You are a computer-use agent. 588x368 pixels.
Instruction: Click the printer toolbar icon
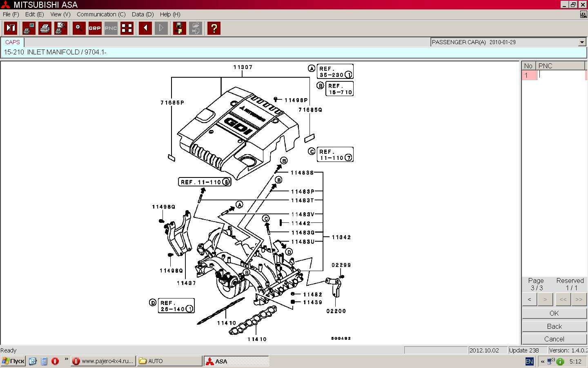45,28
